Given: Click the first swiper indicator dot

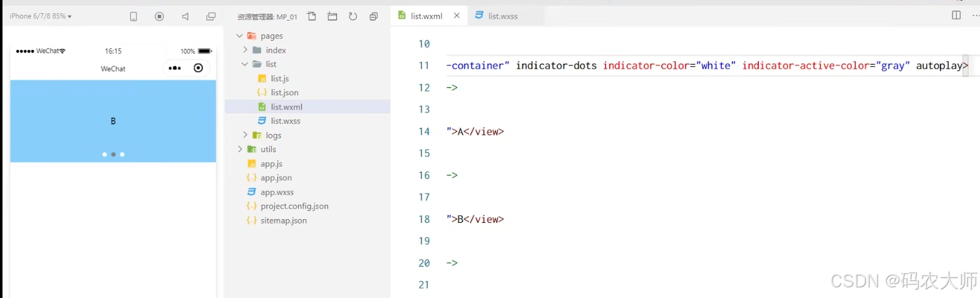Looking at the screenshot, I should tap(105, 154).
